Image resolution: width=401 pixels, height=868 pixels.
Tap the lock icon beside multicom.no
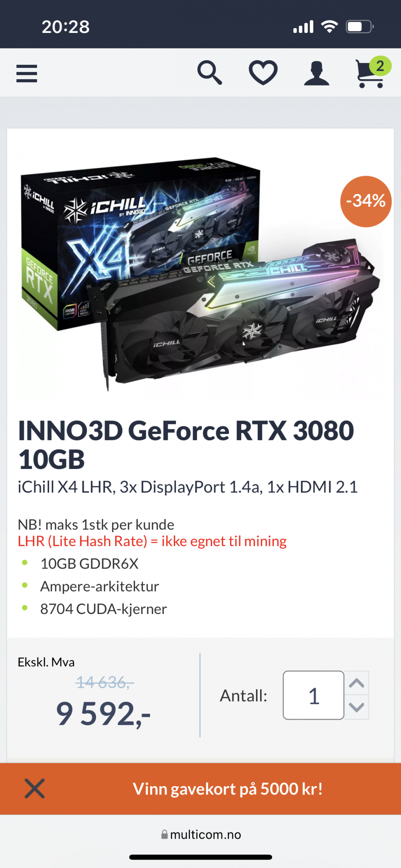pos(165,835)
